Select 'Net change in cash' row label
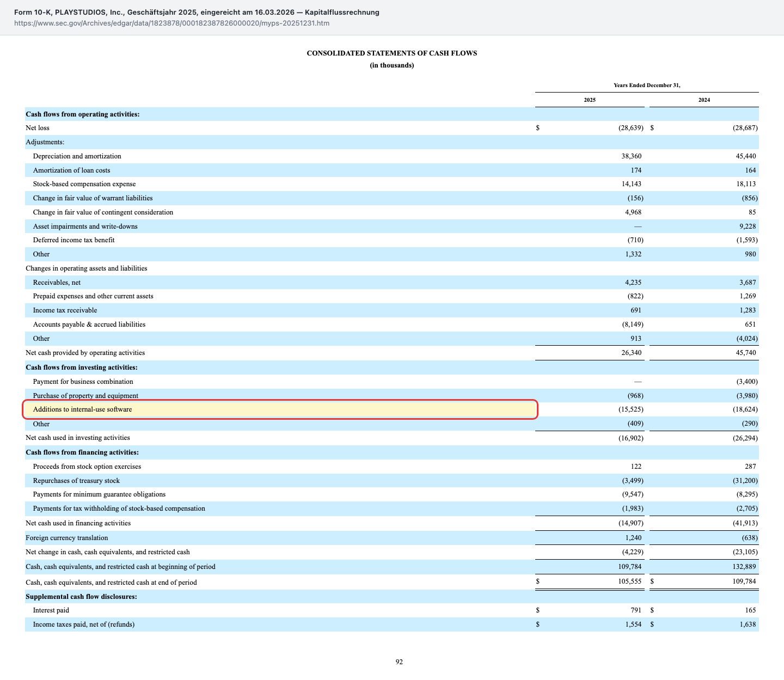This screenshot has height=680, width=784. [x=108, y=552]
